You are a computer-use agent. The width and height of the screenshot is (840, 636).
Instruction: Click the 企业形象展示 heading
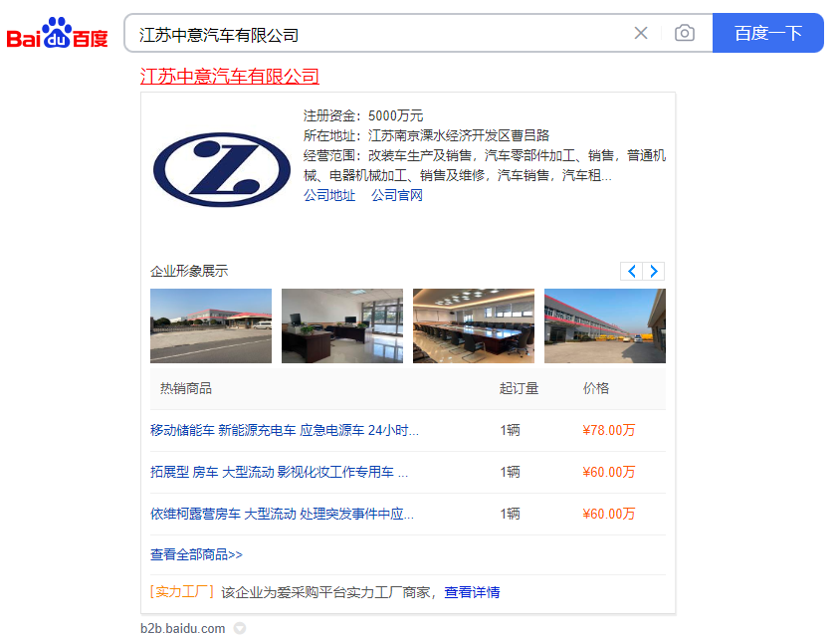point(189,271)
